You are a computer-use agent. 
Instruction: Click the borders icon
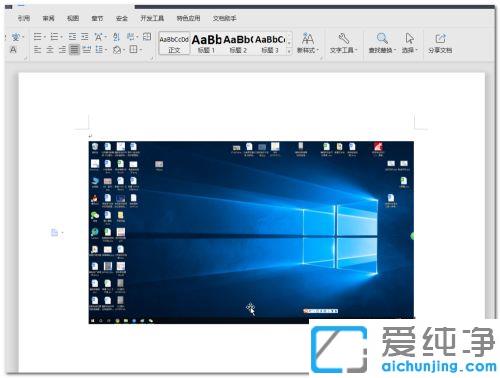(x=133, y=50)
